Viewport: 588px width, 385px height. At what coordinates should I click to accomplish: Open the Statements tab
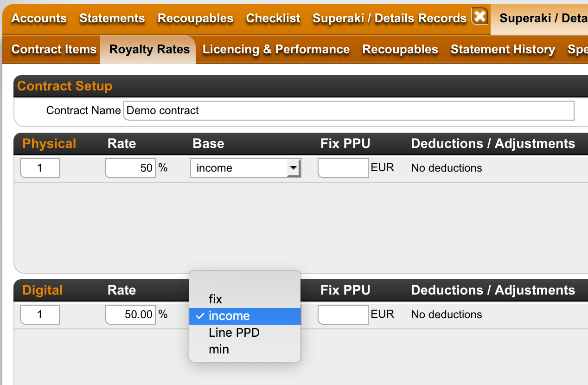click(x=112, y=19)
